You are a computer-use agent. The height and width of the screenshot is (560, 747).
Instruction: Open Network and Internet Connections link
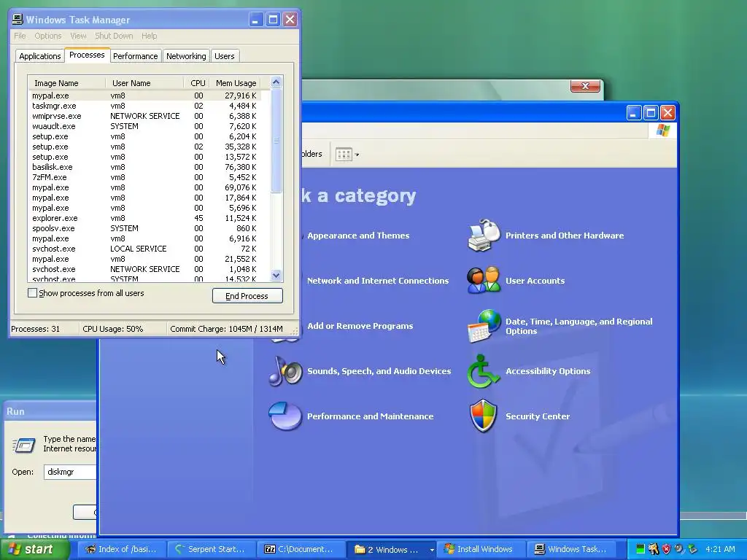378,281
